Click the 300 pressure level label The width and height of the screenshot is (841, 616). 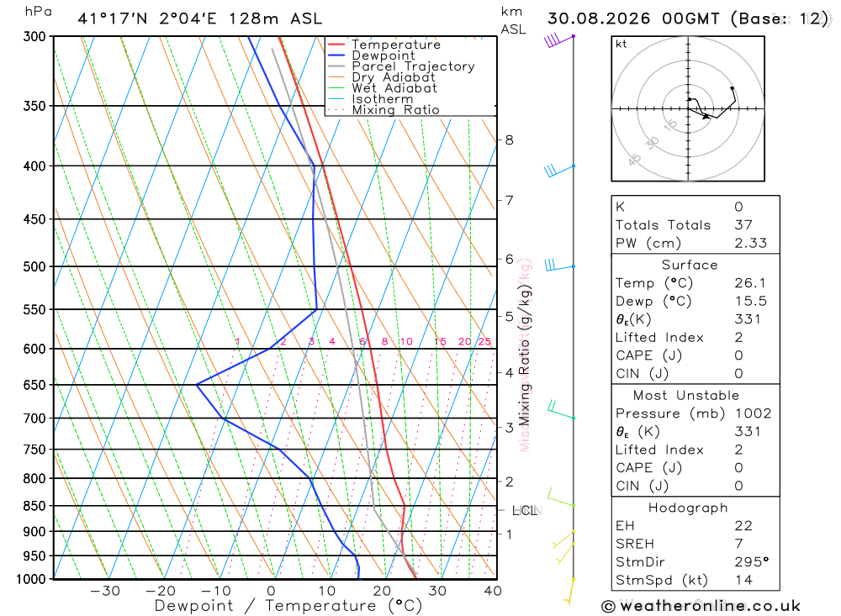34,36
